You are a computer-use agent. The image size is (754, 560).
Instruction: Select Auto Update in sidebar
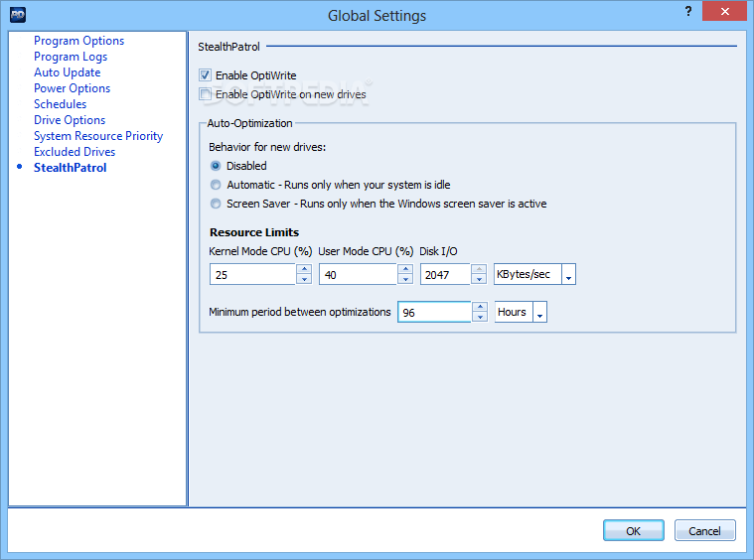(x=68, y=72)
